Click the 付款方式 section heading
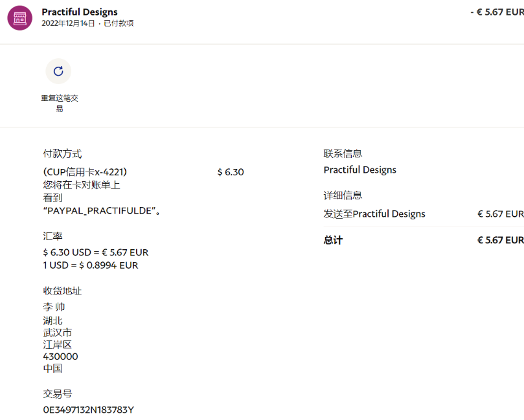 [62, 153]
